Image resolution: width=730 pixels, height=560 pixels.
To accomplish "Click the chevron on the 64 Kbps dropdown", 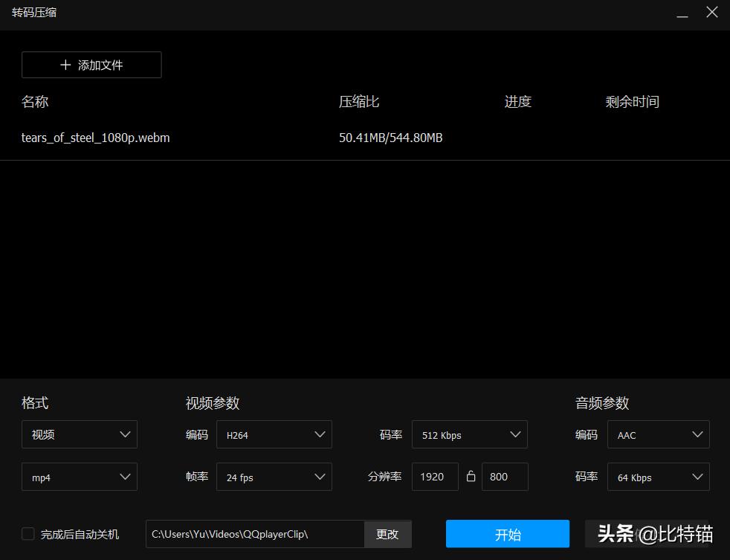I will click(x=697, y=477).
